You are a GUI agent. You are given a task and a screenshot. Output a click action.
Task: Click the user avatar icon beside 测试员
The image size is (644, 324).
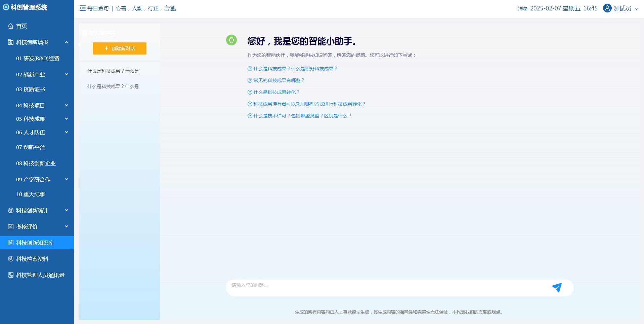tap(607, 8)
